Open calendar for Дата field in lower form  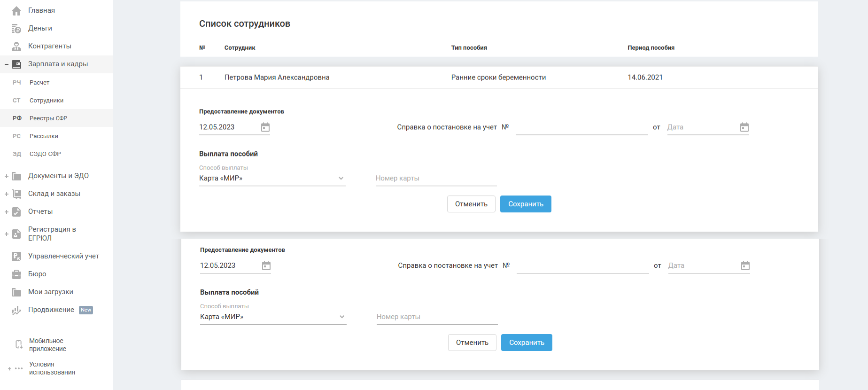(x=745, y=266)
